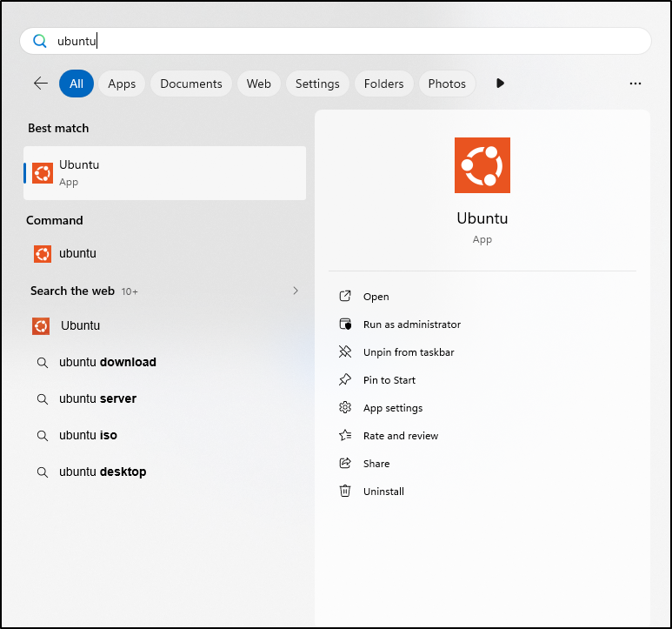Image resolution: width=672 pixels, height=629 pixels.
Task: Click the Pin to Start pin icon
Action: coord(345,380)
